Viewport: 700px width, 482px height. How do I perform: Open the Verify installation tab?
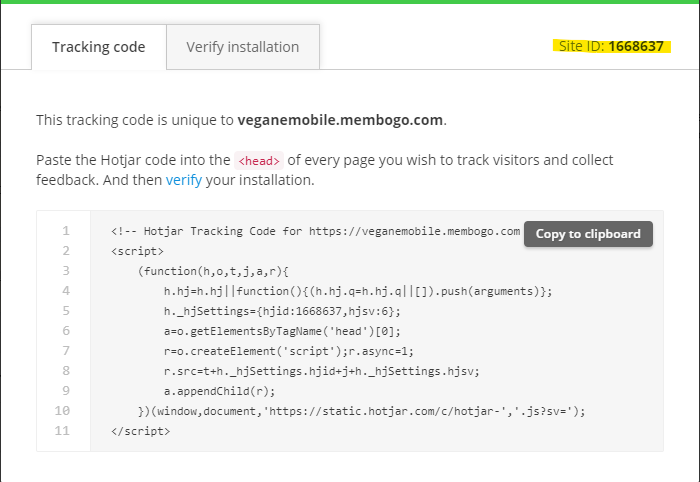(243, 47)
